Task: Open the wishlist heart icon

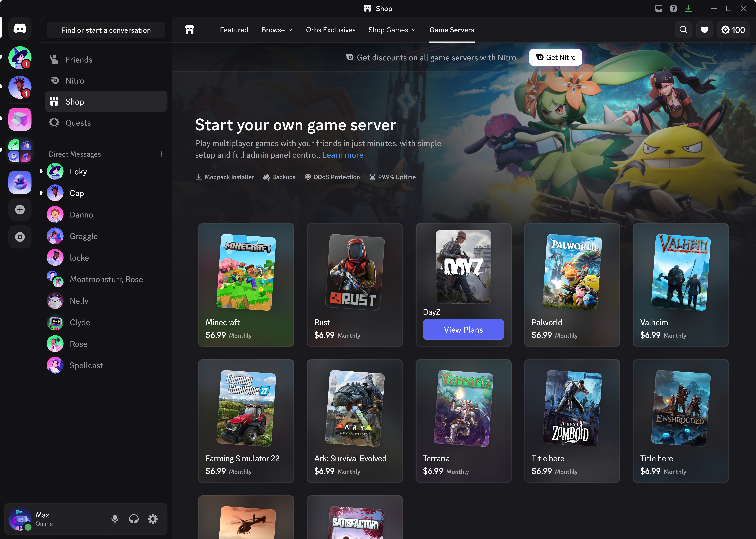Action: coord(705,30)
